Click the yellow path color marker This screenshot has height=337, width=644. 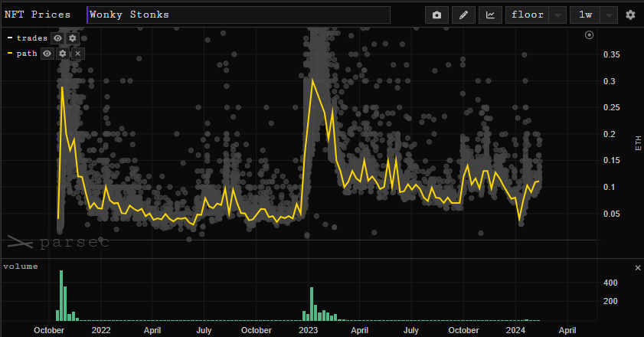click(10, 53)
